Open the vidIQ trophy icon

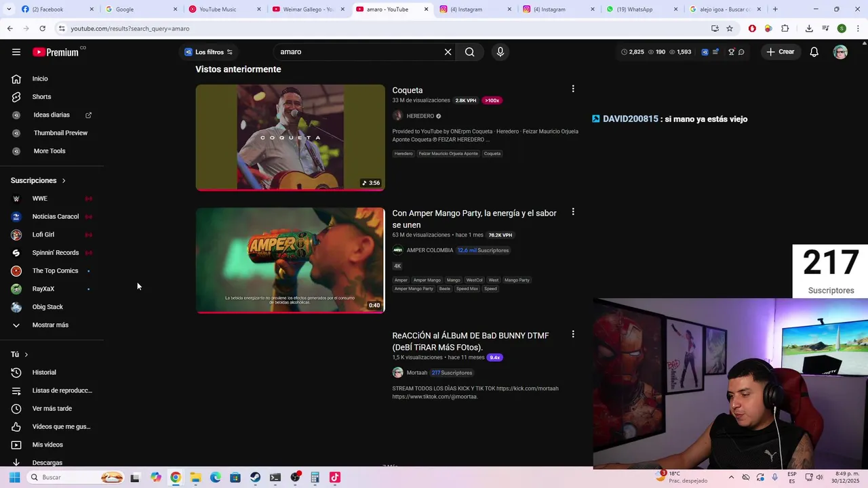coord(731,52)
